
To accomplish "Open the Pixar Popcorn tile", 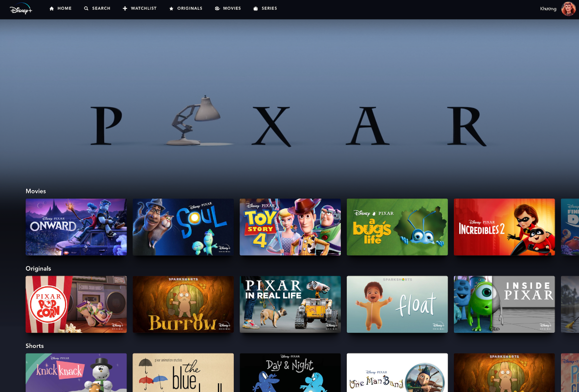I will (76, 305).
